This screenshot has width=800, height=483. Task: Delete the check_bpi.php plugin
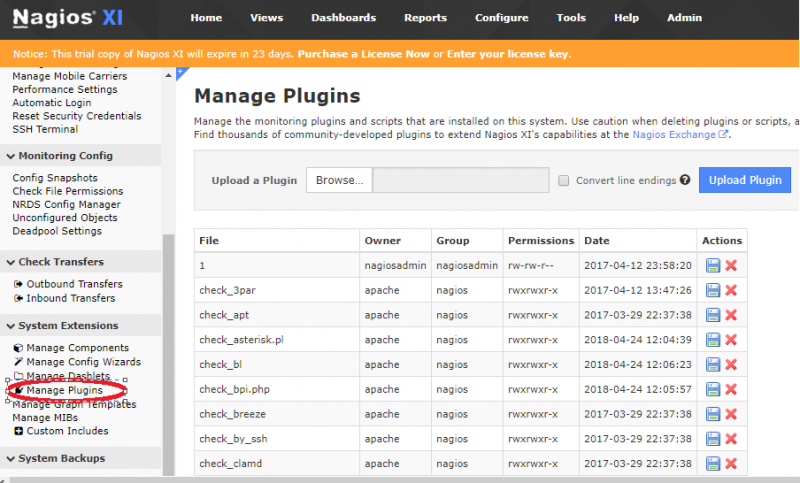731,389
